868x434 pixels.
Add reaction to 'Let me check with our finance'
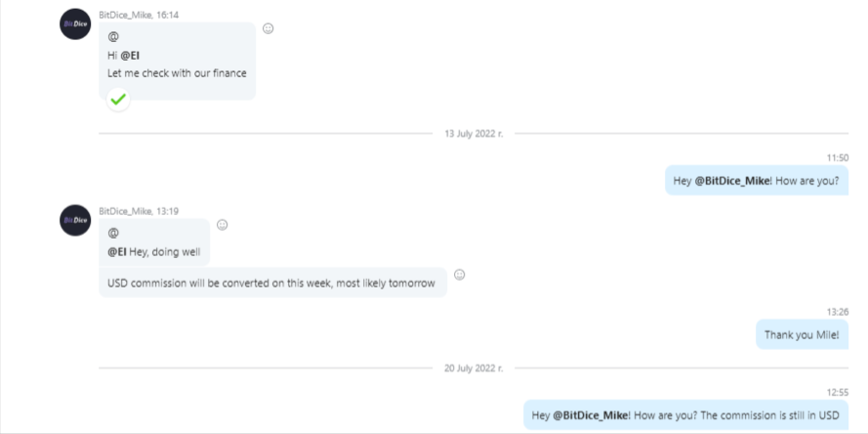tap(268, 28)
